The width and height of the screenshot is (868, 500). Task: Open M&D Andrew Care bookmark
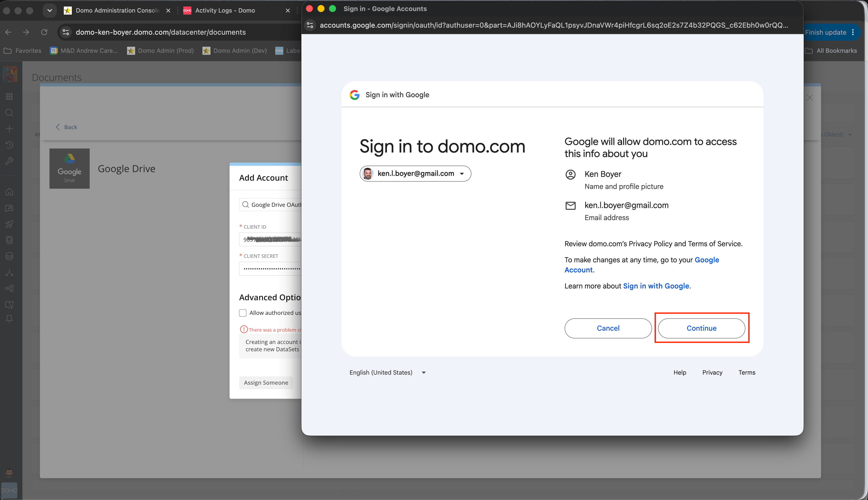(x=84, y=51)
